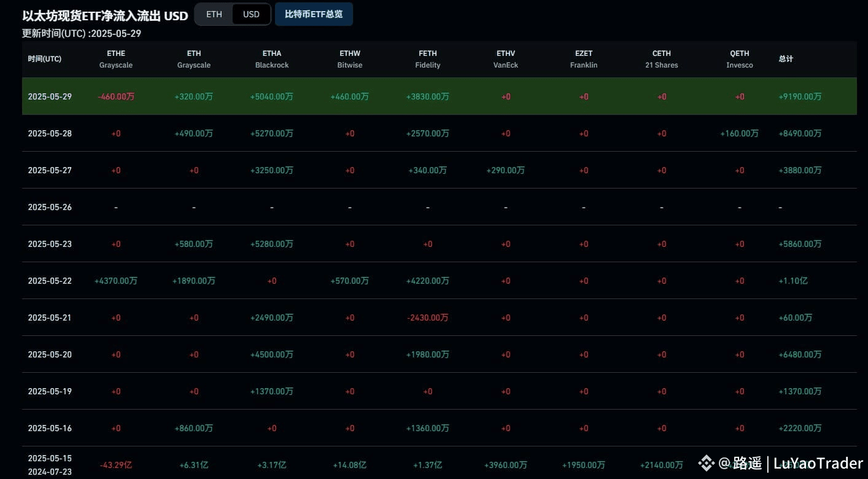Select the 2025-05-27 date cell
Image resolution: width=868 pixels, height=479 pixels.
coord(50,170)
